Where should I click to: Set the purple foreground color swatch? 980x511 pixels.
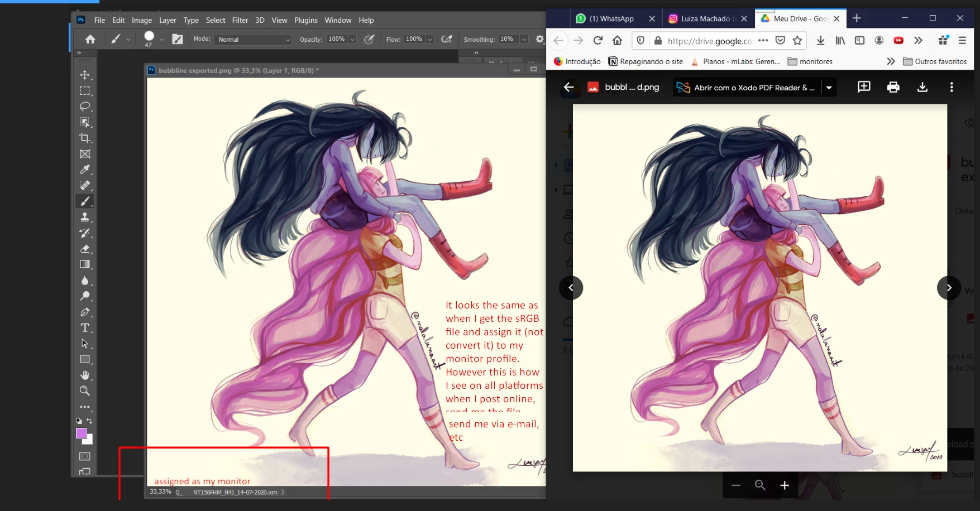(x=81, y=433)
